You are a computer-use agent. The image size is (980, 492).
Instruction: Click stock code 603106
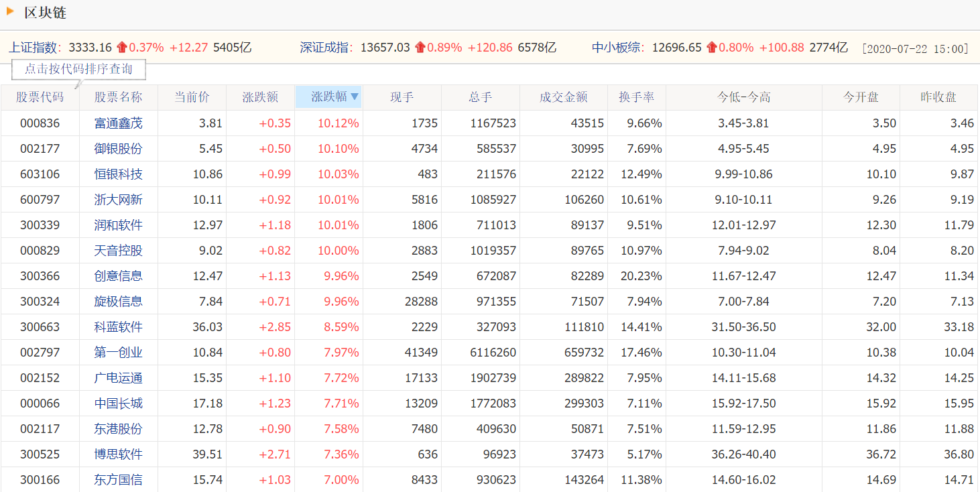pos(40,174)
